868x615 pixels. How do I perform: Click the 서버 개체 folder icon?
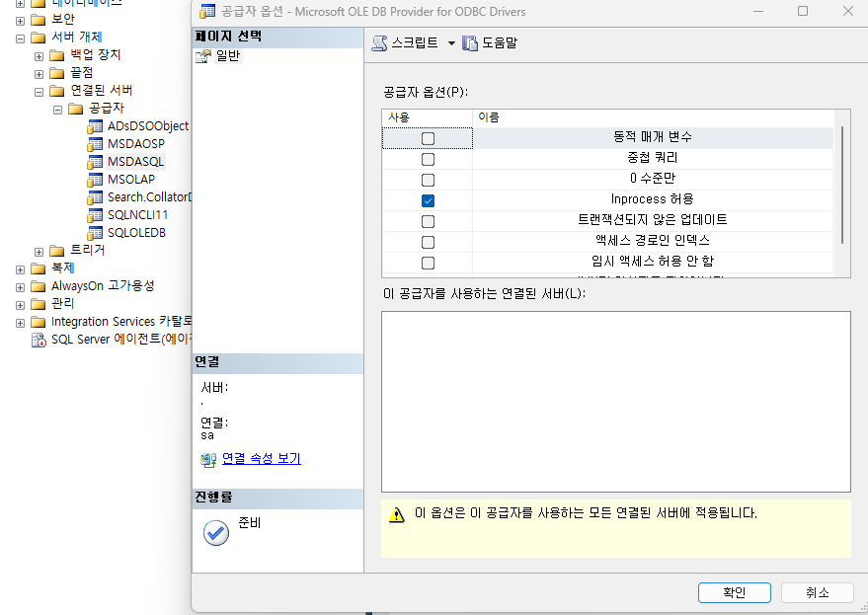point(39,38)
